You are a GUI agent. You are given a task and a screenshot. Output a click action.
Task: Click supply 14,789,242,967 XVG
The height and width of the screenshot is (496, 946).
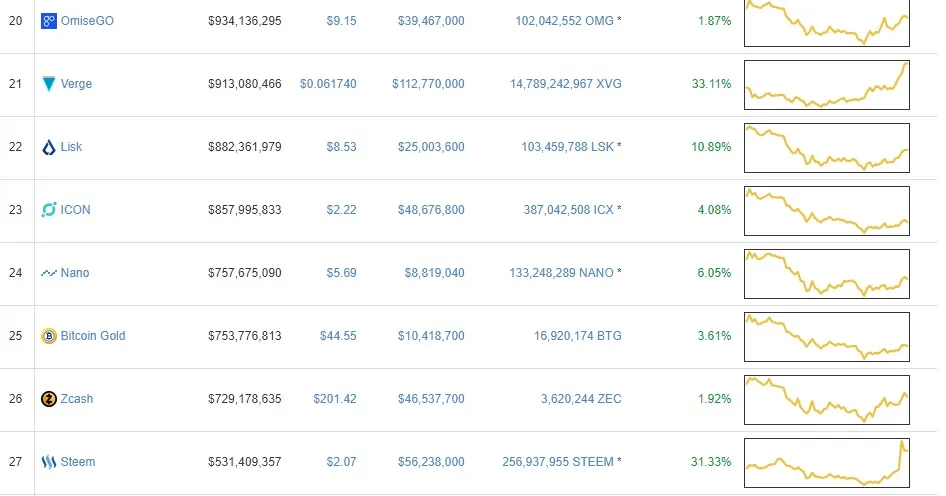point(566,84)
